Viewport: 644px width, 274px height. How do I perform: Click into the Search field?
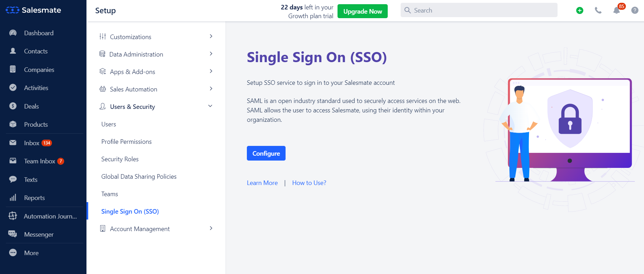pyautogui.click(x=479, y=10)
